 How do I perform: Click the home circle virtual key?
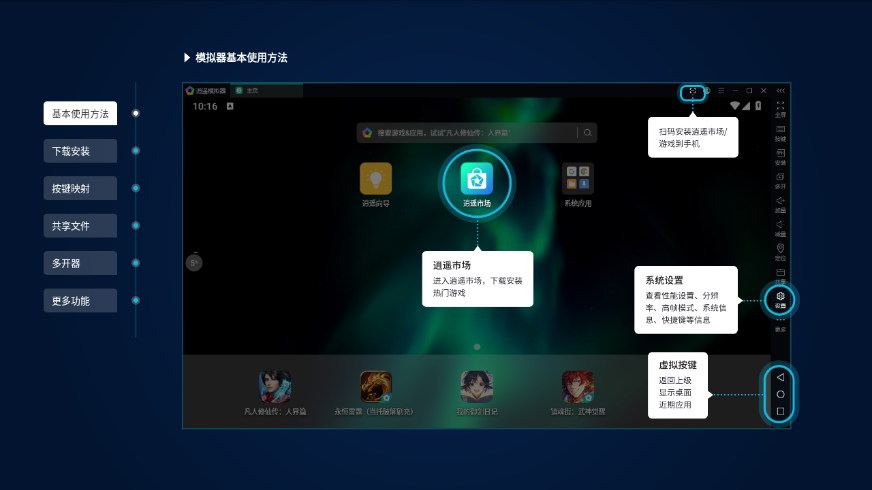[x=780, y=394]
